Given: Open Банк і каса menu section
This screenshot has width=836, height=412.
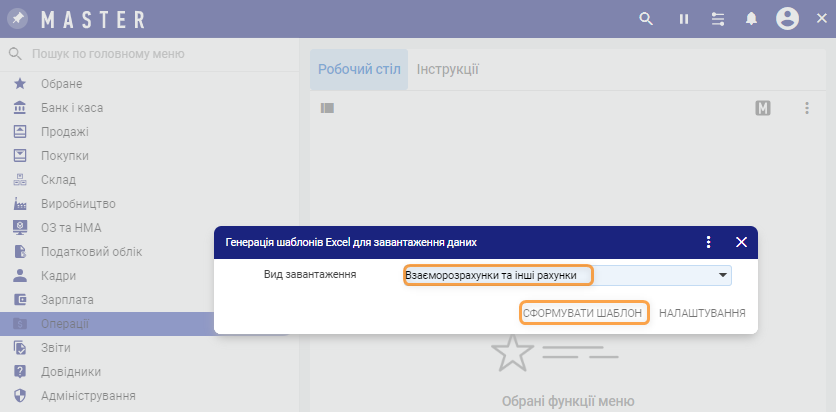Looking at the screenshot, I should (x=72, y=107).
